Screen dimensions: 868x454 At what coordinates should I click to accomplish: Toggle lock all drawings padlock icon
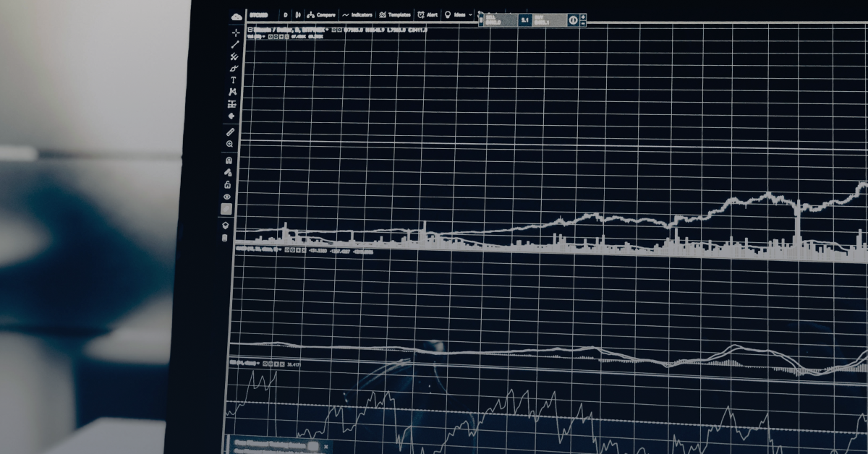click(228, 184)
